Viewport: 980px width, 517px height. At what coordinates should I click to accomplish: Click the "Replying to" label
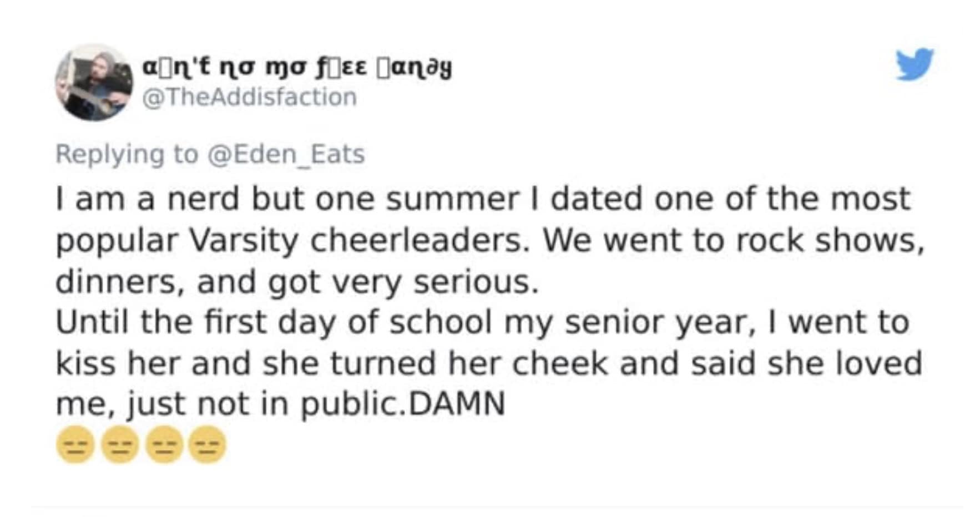tap(127, 154)
